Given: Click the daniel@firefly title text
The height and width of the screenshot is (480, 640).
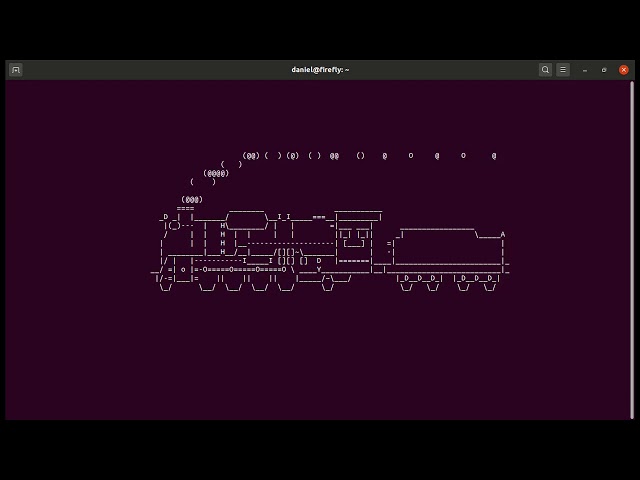Looking at the screenshot, I should 320,70.
